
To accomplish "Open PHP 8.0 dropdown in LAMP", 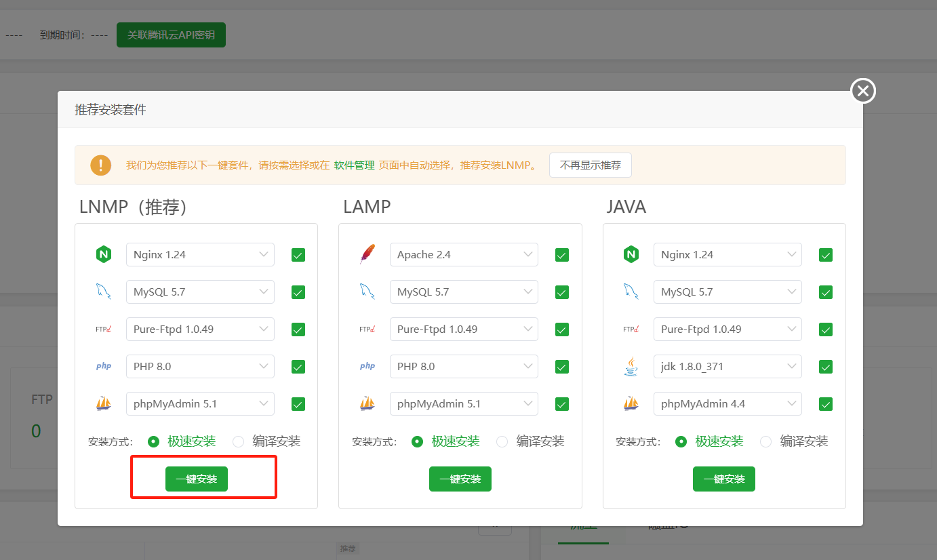I will pyautogui.click(x=464, y=367).
